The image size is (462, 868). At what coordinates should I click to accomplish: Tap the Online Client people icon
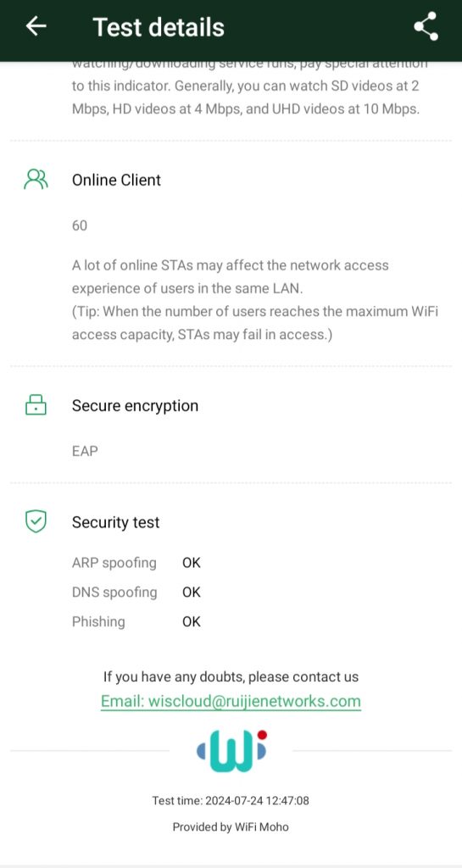tap(36, 180)
